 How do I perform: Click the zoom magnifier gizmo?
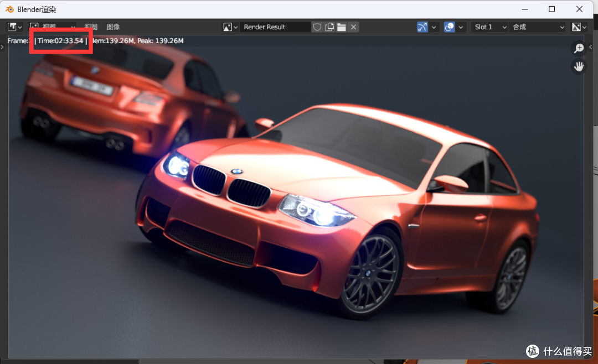pyautogui.click(x=579, y=48)
